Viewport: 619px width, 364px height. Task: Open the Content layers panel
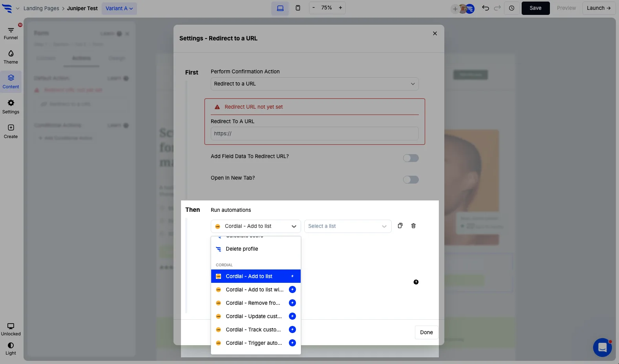[11, 82]
